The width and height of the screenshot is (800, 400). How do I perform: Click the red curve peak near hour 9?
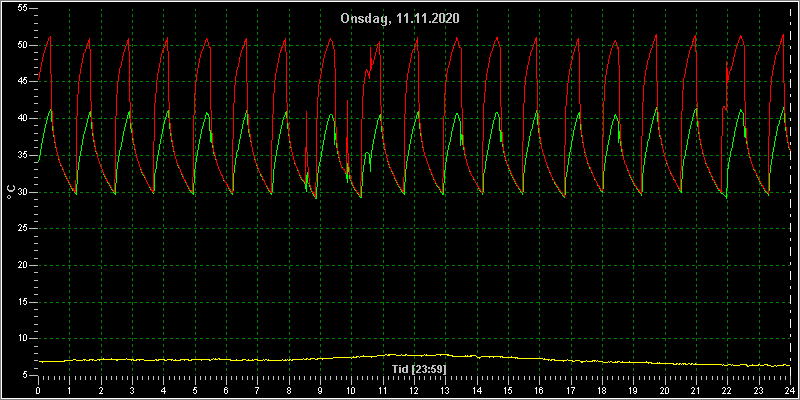click(x=331, y=38)
